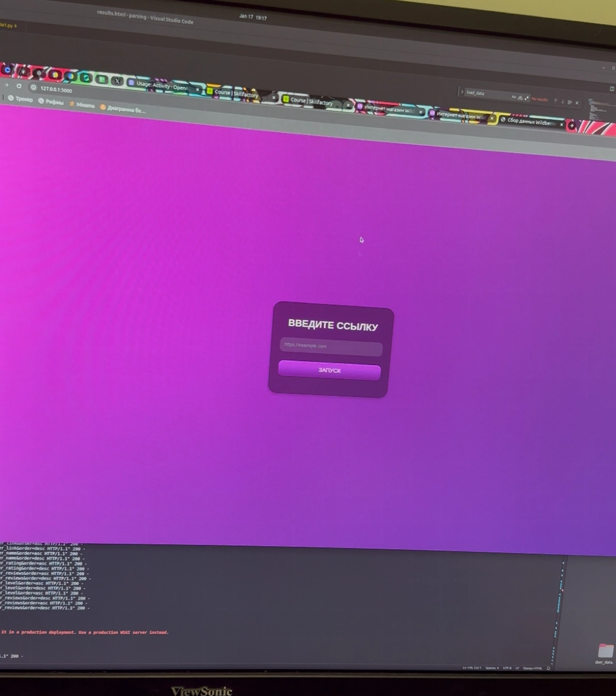
Task: Toggle Use Regular Expression in VS Code find
Action: 527,98
